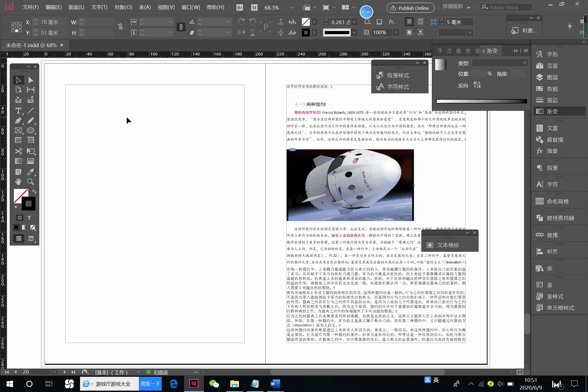The width and height of the screenshot is (588, 392).
Task: Open the stroke weight 0.283 点 dropdown
Action: click(354, 22)
